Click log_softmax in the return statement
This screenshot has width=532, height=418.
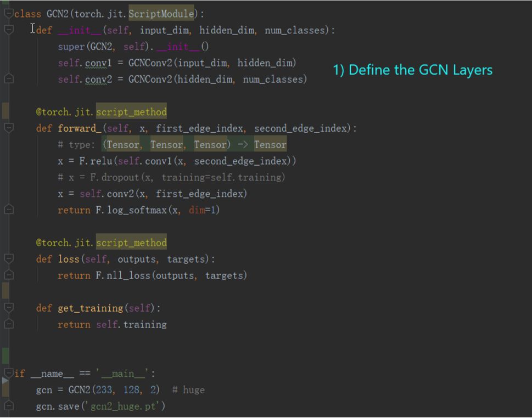[x=137, y=210]
